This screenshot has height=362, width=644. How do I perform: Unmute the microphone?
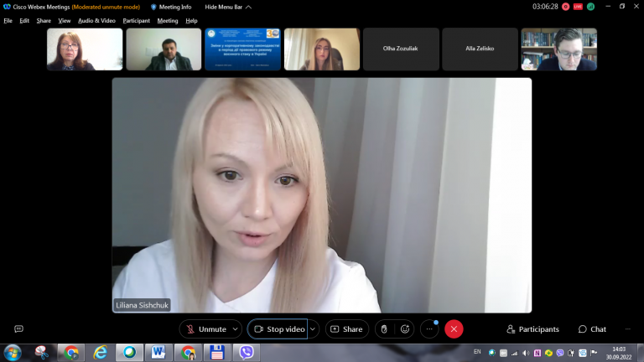click(x=205, y=329)
